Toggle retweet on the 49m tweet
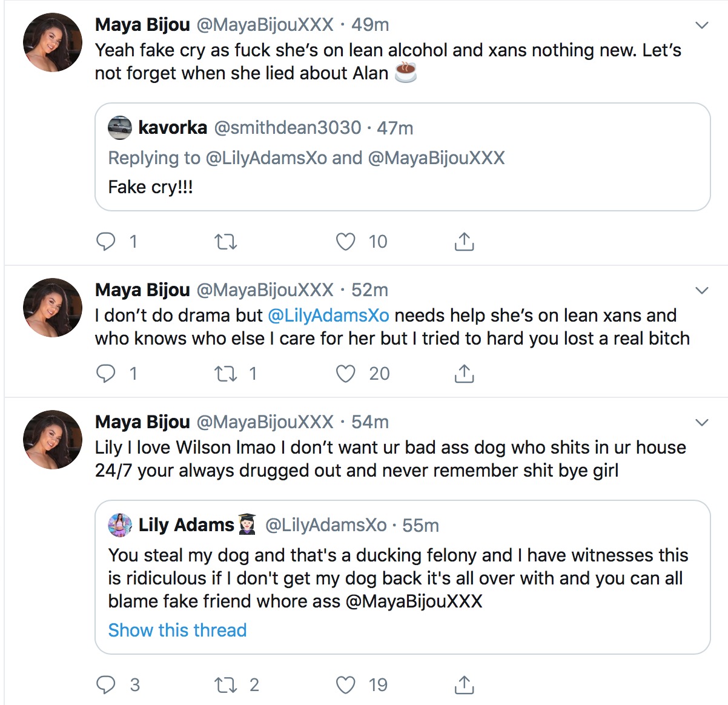The height and width of the screenshot is (705, 728). click(x=225, y=241)
